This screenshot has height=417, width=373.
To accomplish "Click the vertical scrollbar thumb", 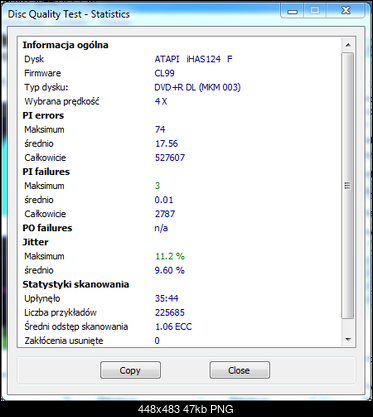I will click(348, 186).
